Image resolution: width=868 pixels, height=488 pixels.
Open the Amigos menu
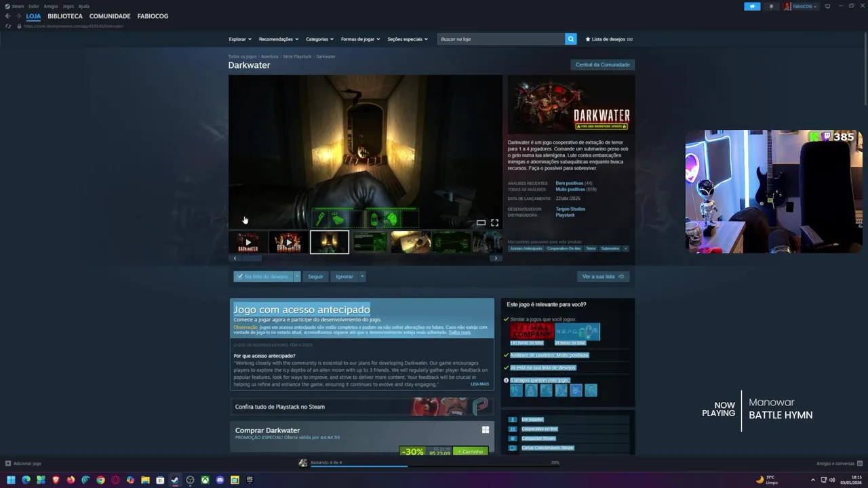point(51,6)
